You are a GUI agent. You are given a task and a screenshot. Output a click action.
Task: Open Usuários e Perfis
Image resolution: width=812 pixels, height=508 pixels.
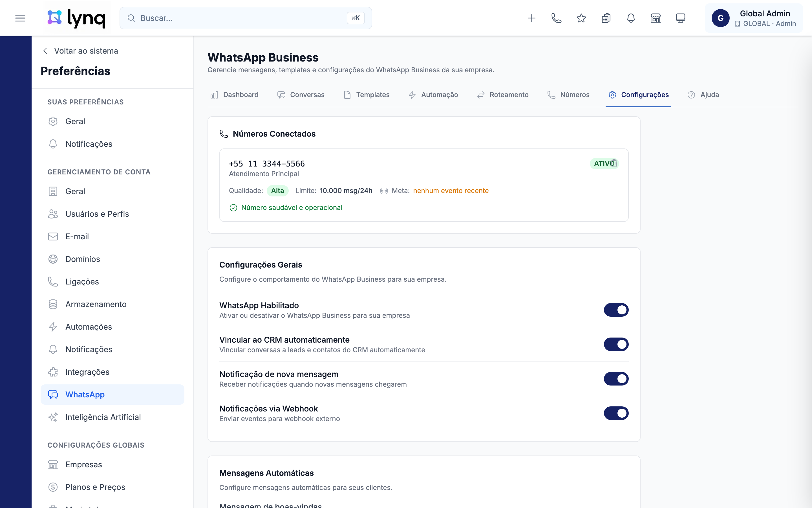tap(112, 214)
